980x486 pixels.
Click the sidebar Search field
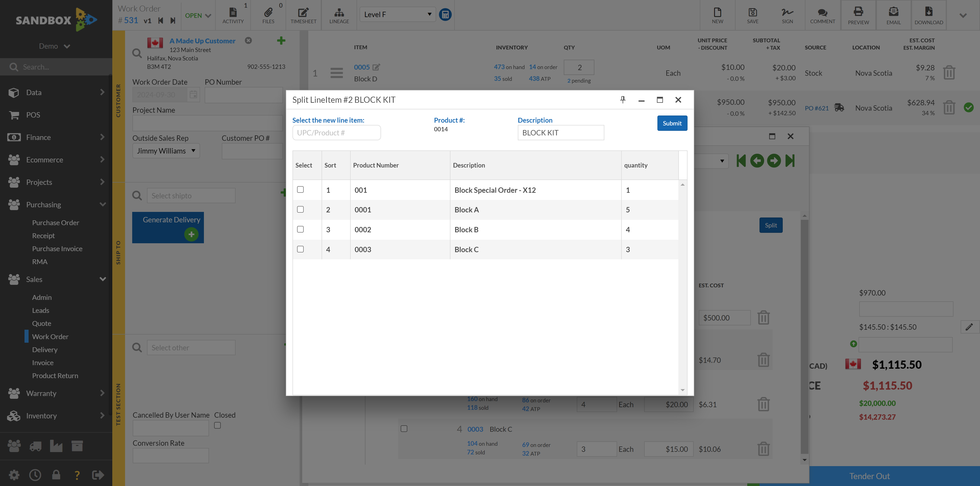[x=56, y=67]
